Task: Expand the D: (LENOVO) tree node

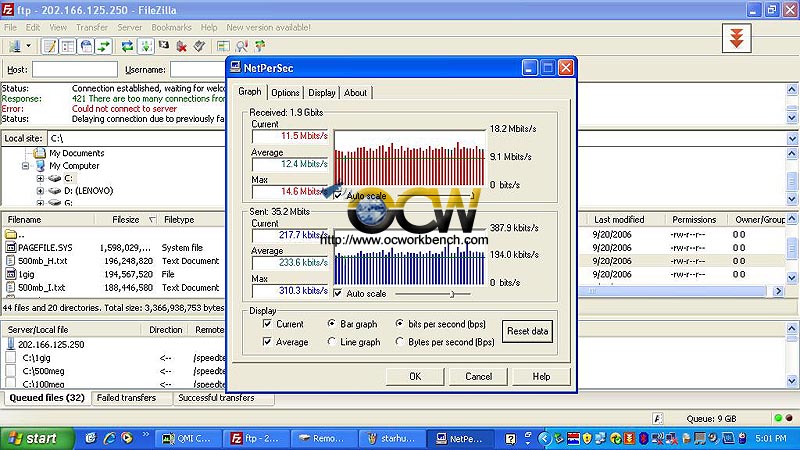Action: (x=40, y=191)
